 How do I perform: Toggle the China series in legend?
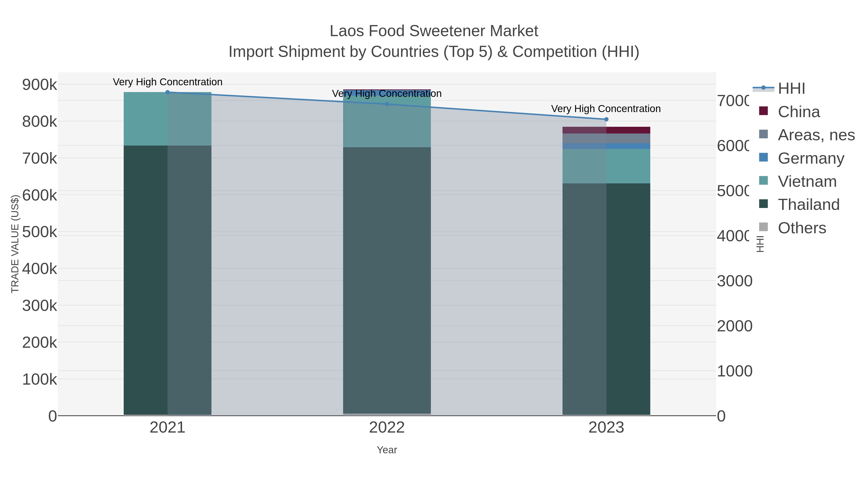789,112
